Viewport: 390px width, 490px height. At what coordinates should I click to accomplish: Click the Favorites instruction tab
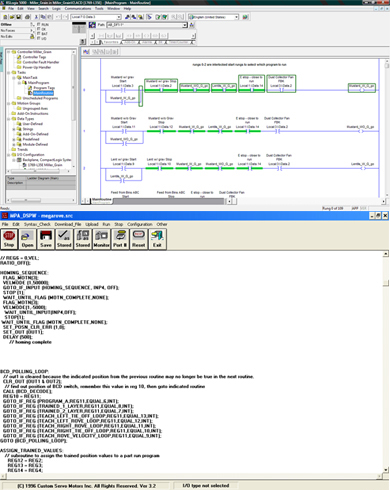point(109,42)
